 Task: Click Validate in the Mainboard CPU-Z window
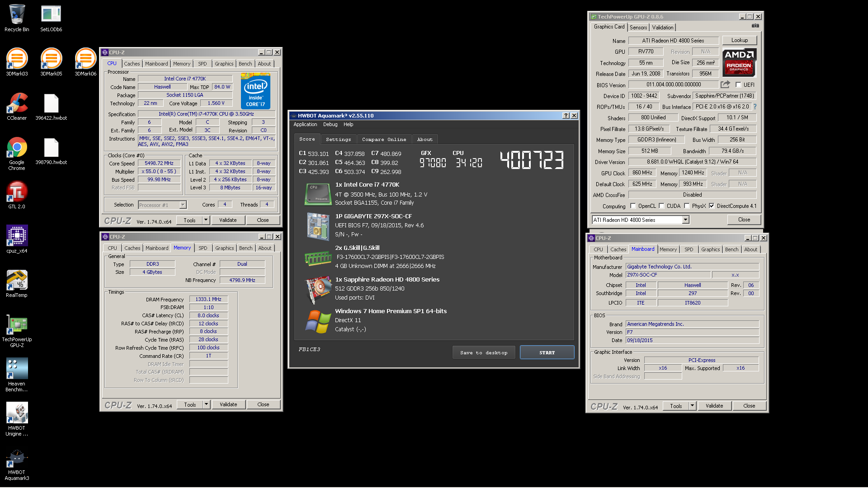click(x=714, y=406)
